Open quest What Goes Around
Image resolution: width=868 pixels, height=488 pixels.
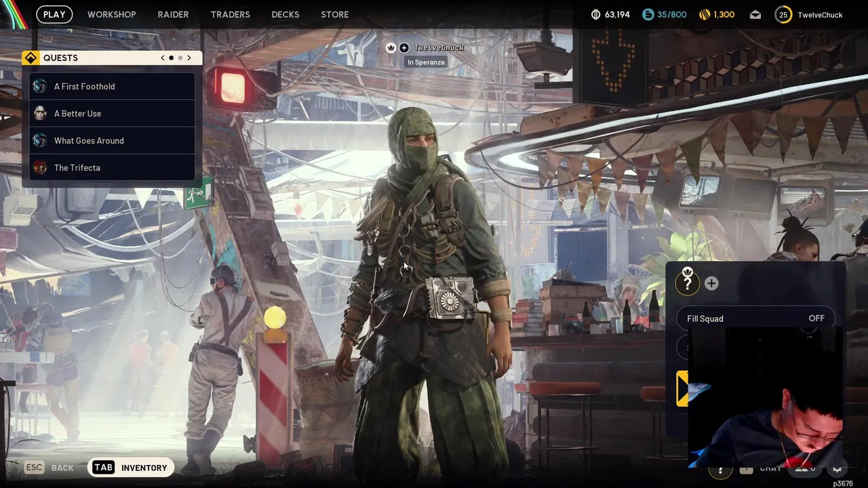tap(112, 140)
